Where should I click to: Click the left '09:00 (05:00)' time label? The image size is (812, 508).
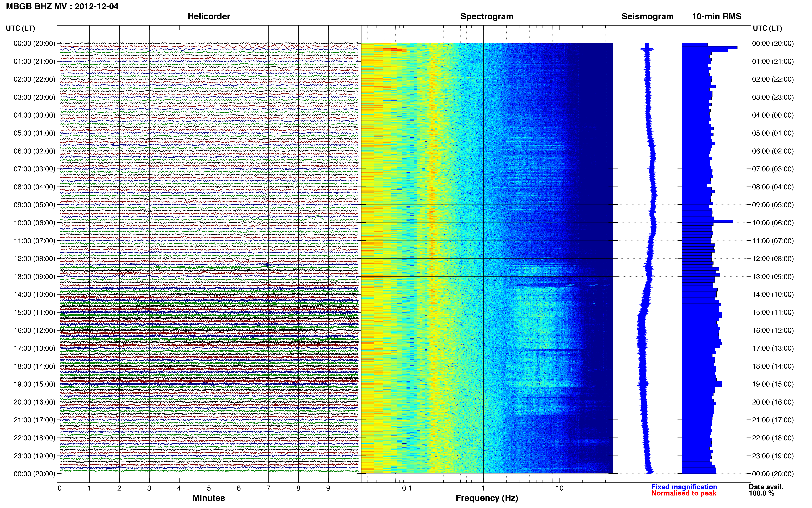pyautogui.click(x=34, y=205)
